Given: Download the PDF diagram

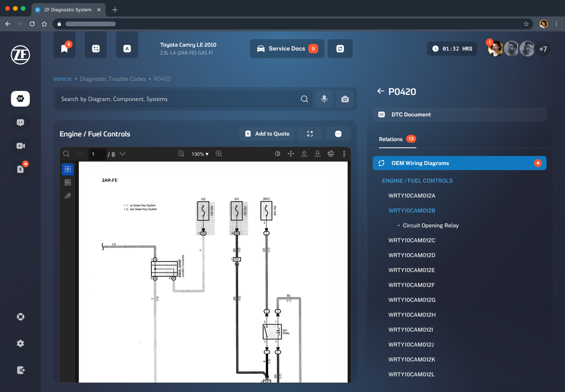Looking at the screenshot, I should [317, 154].
